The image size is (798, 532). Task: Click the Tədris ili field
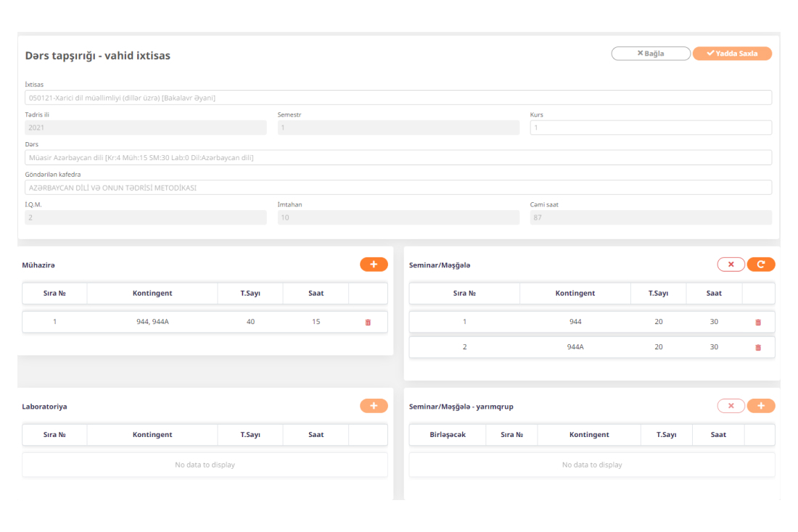click(145, 128)
